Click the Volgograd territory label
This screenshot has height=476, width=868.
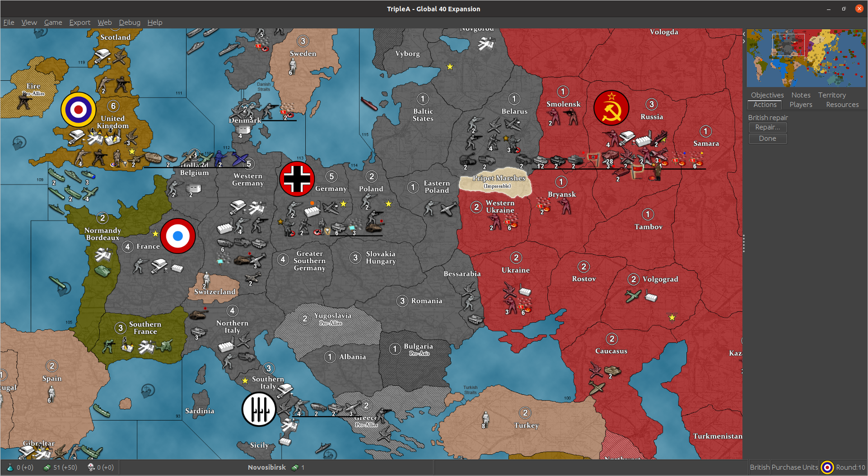[x=660, y=279]
